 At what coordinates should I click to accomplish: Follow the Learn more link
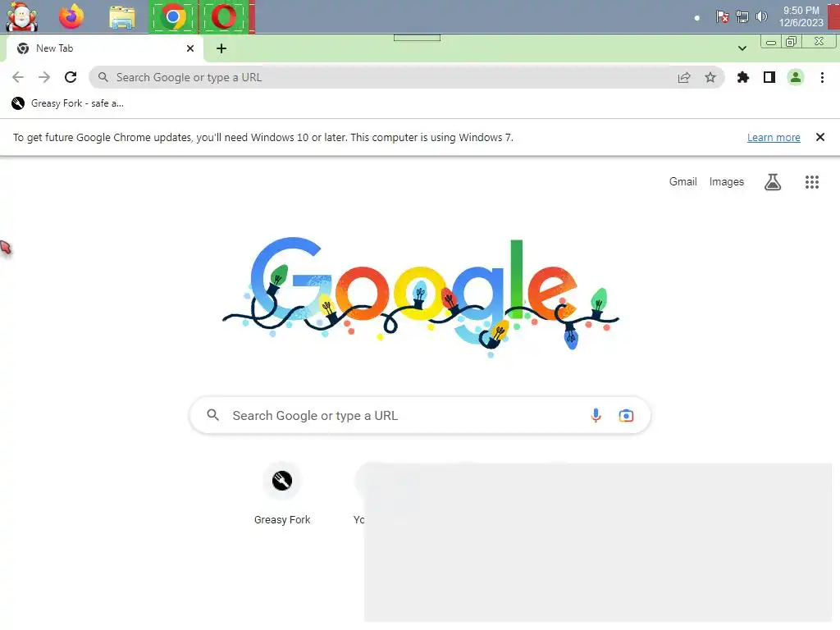pos(773,138)
